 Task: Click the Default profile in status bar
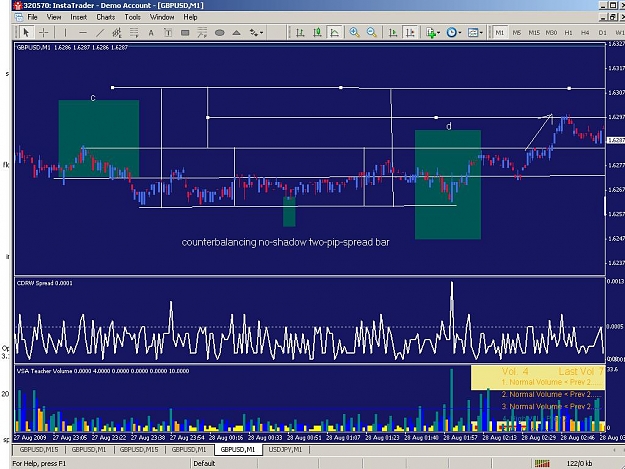[x=204, y=463]
